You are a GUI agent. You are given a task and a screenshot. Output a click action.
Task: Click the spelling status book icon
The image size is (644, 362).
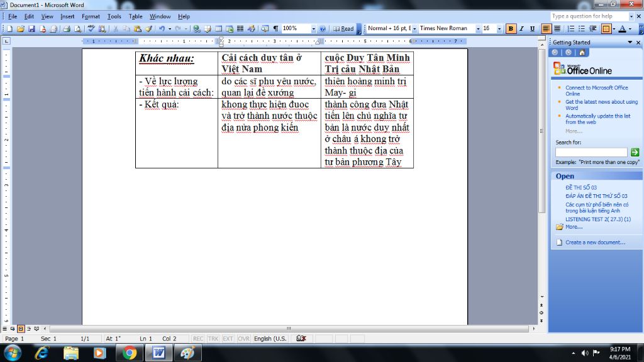click(301, 339)
